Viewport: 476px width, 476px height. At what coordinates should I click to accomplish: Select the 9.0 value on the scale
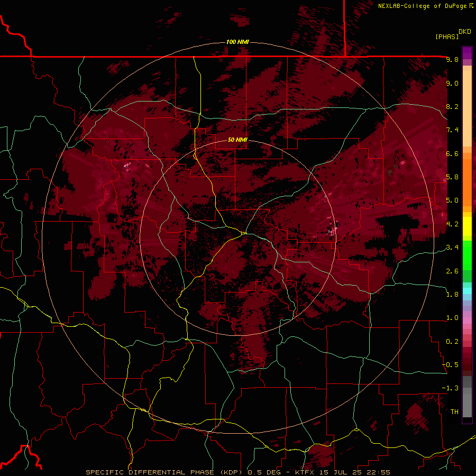pos(452,83)
